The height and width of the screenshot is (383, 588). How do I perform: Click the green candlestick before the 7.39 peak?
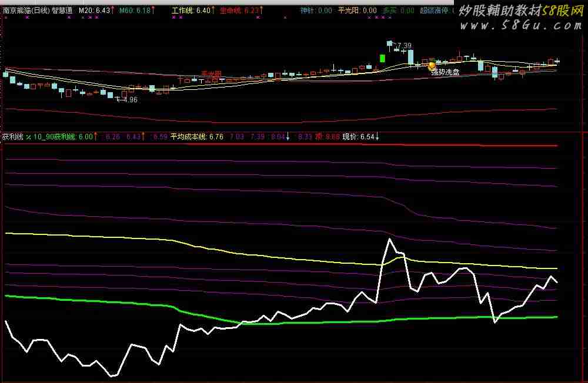382,58
